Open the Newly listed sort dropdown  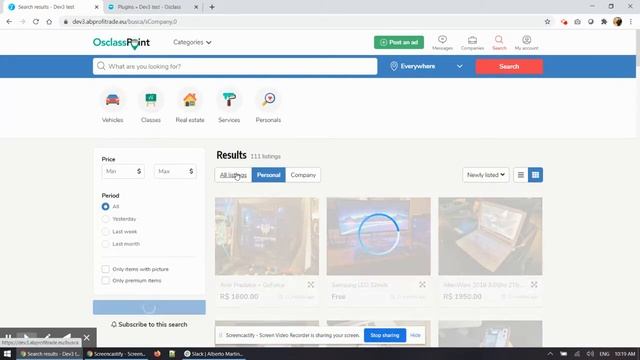pos(486,175)
